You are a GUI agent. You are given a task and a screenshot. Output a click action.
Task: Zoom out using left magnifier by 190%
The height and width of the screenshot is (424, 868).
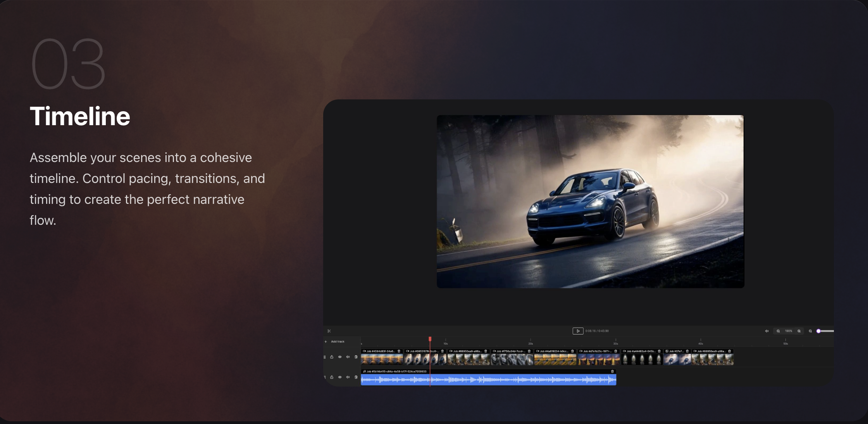tap(778, 331)
